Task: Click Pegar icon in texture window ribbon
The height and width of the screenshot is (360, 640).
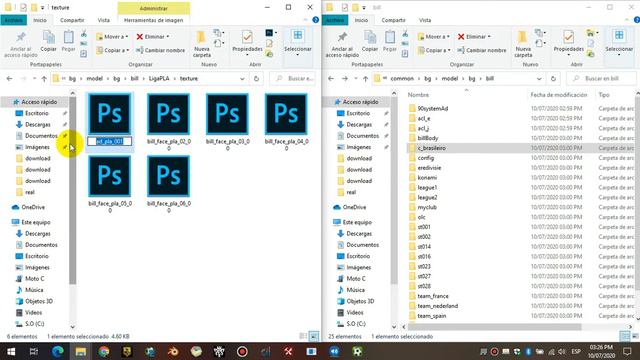Action: [68, 41]
